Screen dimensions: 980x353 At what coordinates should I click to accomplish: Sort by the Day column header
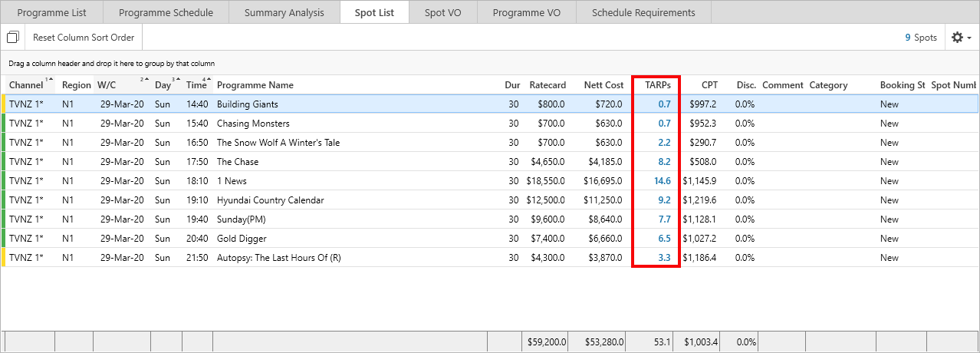tap(167, 85)
